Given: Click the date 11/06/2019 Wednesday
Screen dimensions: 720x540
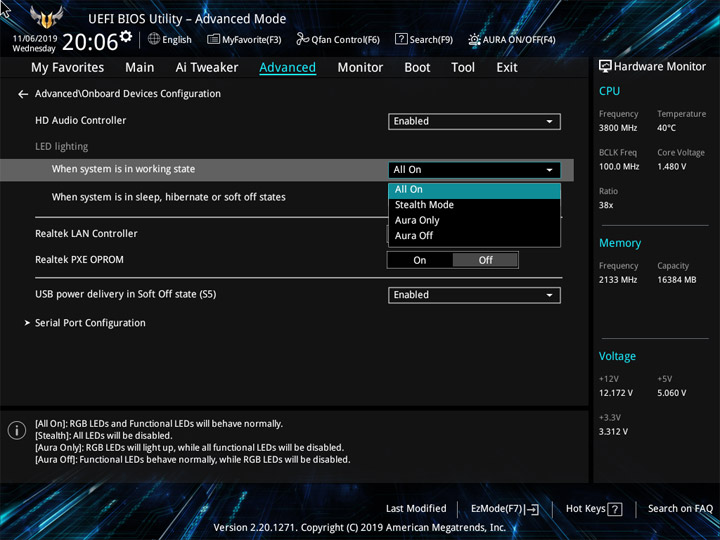Looking at the screenshot, I should 34,43.
